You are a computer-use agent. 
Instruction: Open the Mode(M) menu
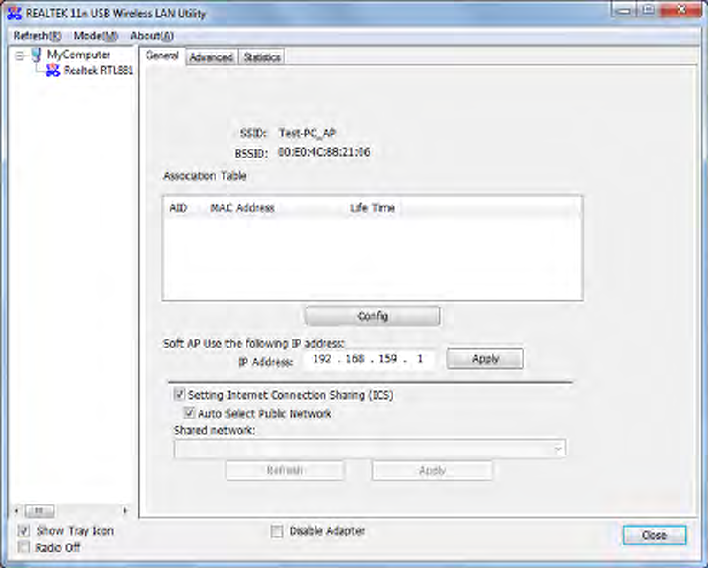95,36
